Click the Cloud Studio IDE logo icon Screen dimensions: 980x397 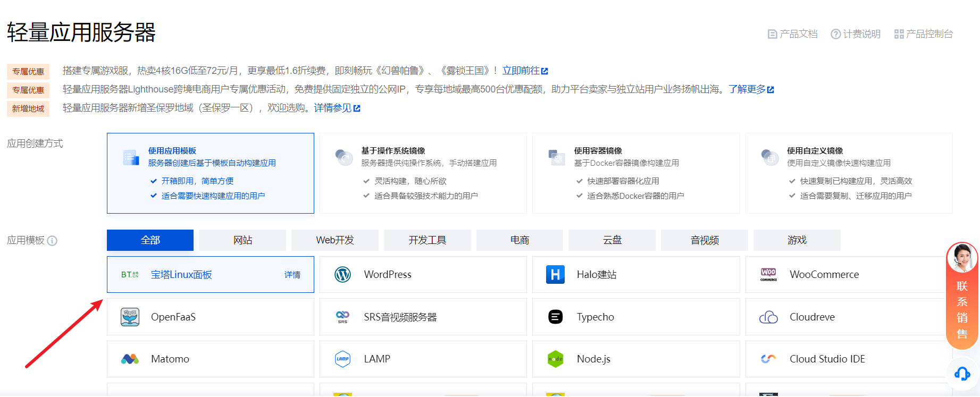click(x=768, y=359)
